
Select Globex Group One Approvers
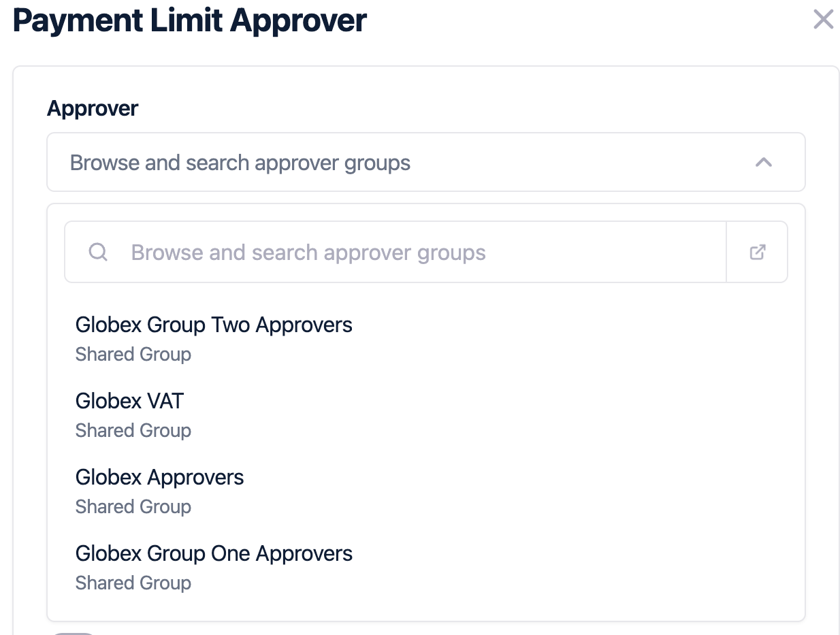pyautogui.click(x=214, y=554)
